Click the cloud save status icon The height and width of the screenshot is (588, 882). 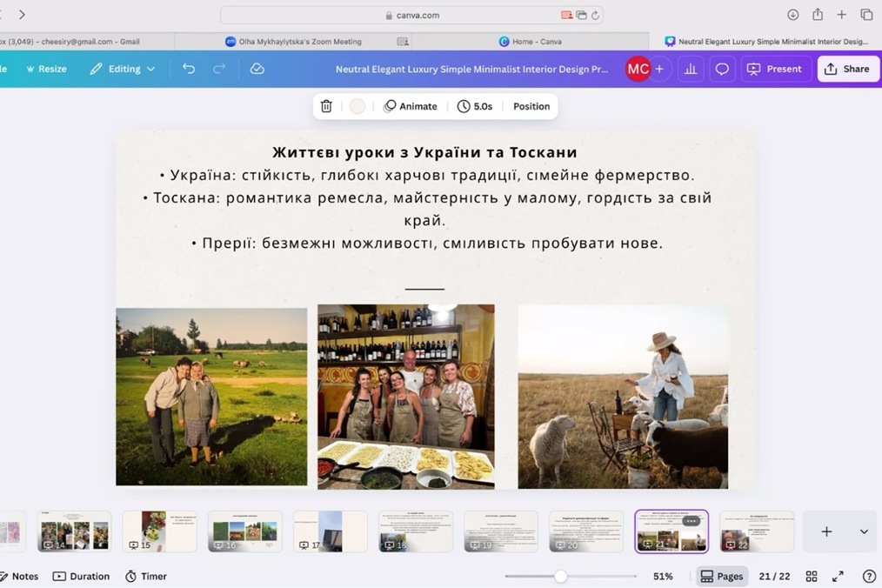(x=257, y=69)
